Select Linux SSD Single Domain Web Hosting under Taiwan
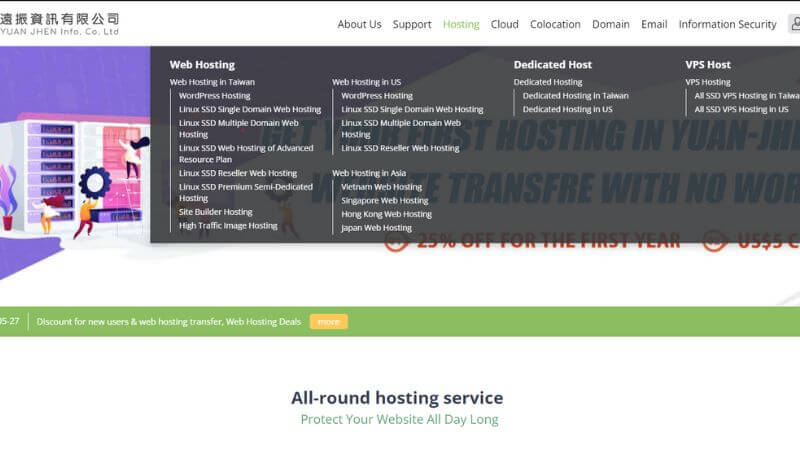 tap(250, 109)
